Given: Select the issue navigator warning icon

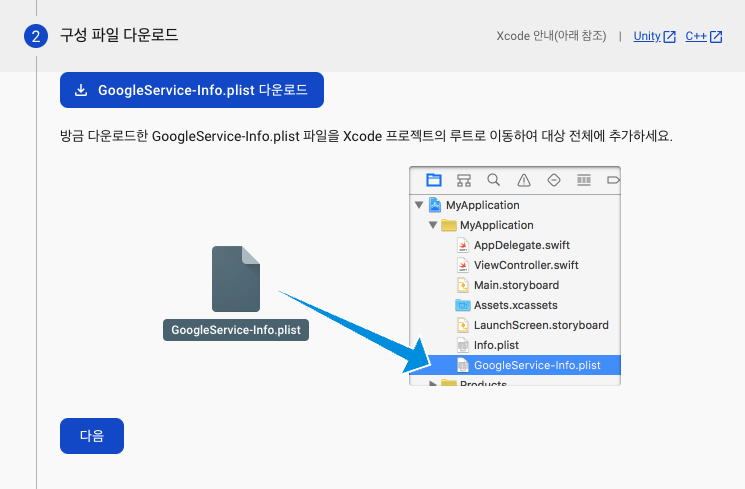Looking at the screenshot, I should click(x=524, y=180).
